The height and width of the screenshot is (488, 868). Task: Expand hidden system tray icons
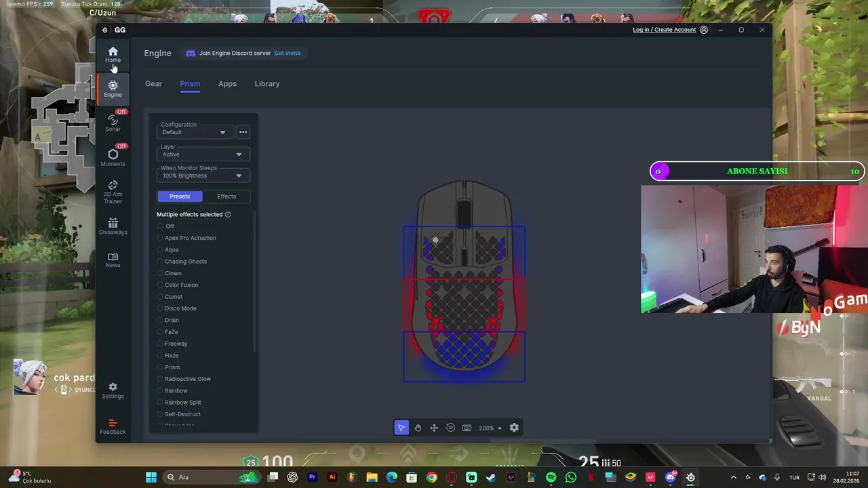click(733, 477)
